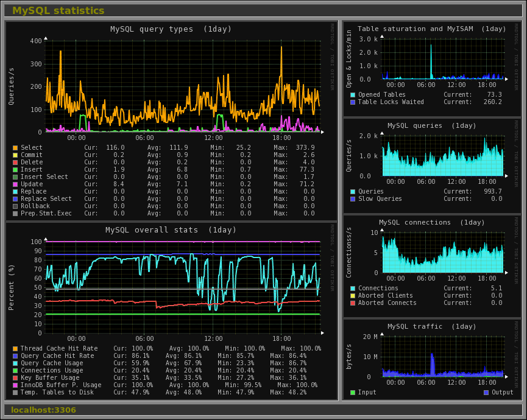527x420 pixels.
Task: Click the Key Buffer Usage swatch
Action: [15, 378]
